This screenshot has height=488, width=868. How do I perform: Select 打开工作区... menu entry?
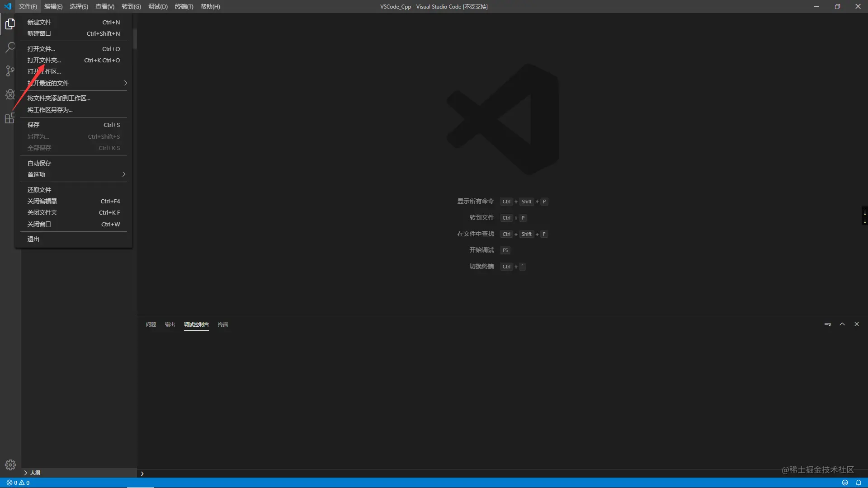pos(74,71)
